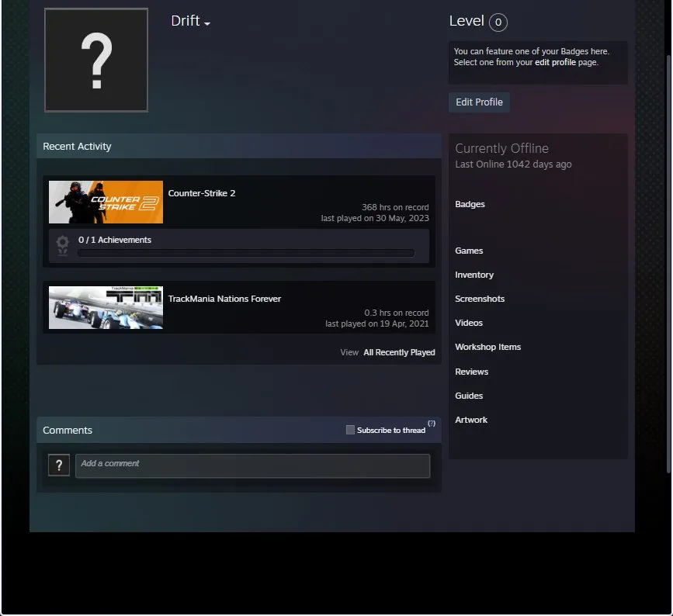The image size is (673, 616).
Task: View All Recently Played games
Action: pyautogui.click(x=399, y=352)
